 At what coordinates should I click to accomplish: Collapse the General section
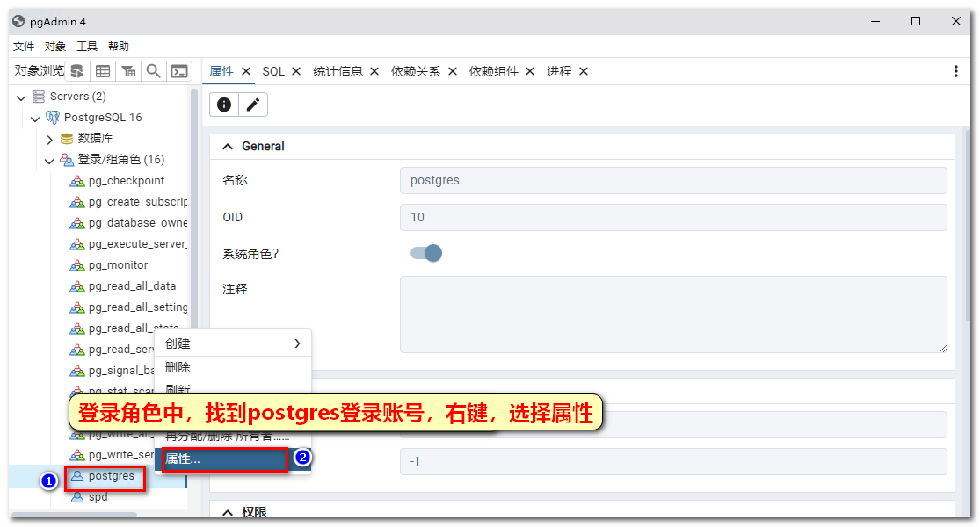(x=228, y=147)
